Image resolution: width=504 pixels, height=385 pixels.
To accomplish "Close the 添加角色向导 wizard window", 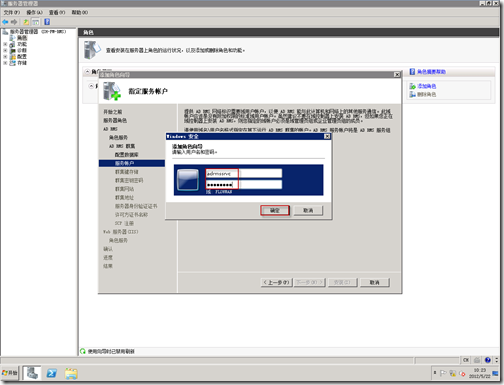I will [397, 75].
